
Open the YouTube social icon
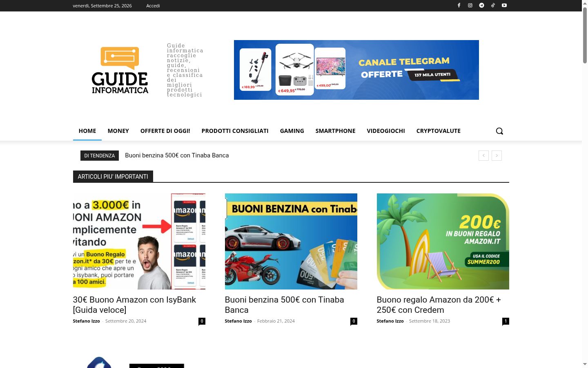click(504, 5)
